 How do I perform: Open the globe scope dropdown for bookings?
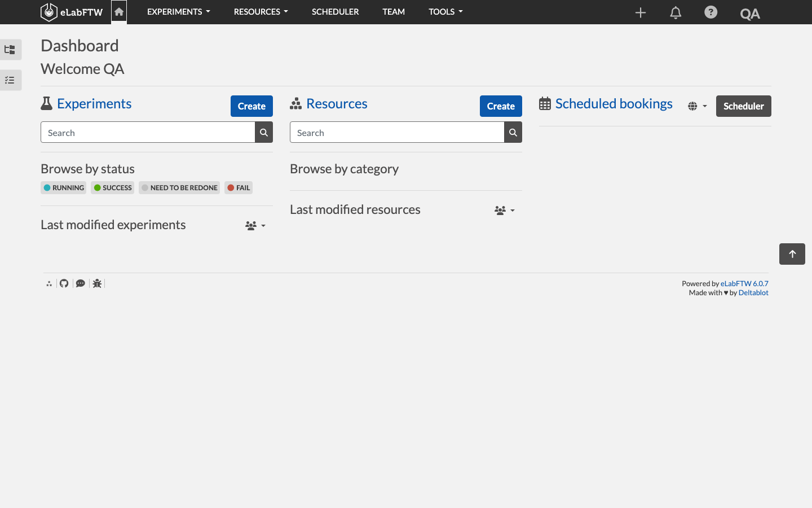click(x=698, y=106)
